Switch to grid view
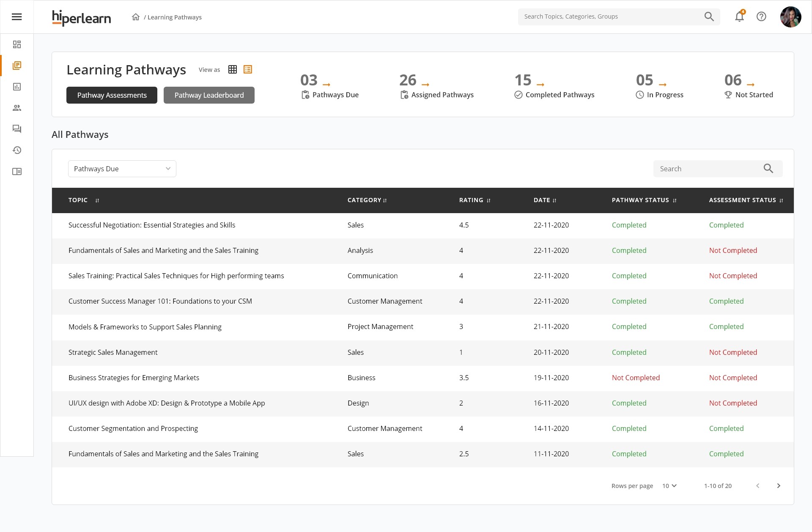 click(x=233, y=69)
